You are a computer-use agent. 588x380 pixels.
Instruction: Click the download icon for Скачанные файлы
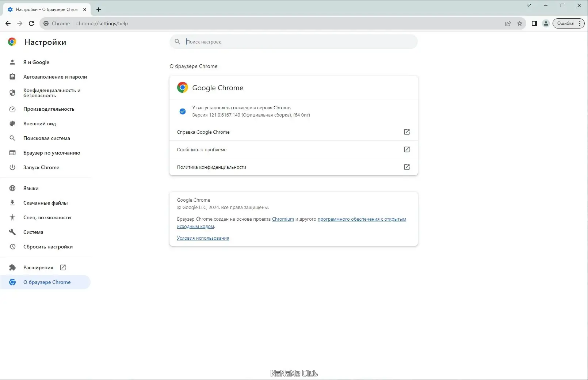[12, 203]
